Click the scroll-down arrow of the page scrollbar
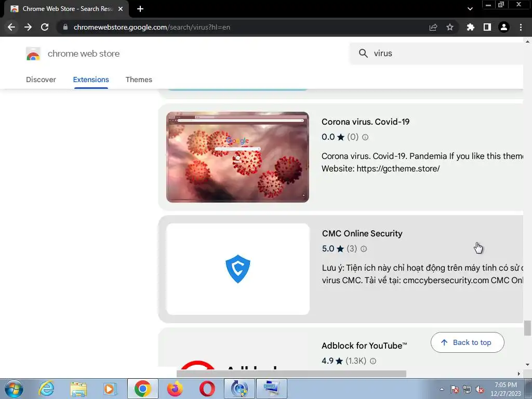The width and height of the screenshot is (532, 399). tap(527, 365)
